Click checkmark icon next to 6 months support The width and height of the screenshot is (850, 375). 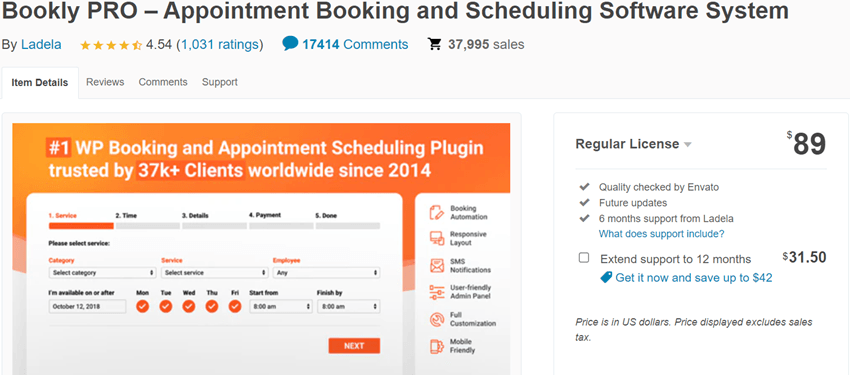584,218
